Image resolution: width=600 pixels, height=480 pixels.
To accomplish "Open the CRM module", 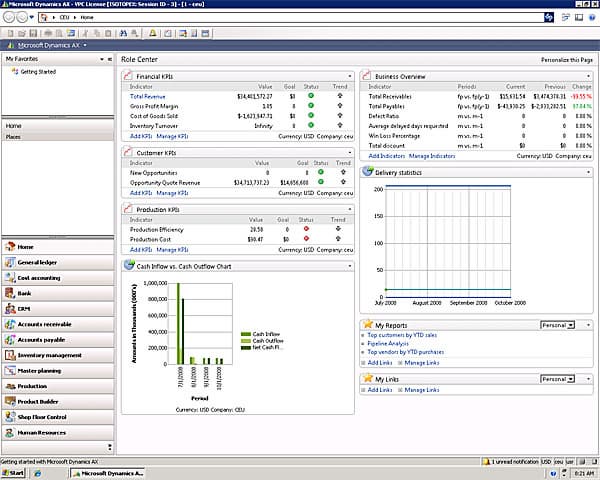I will [x=57, y=309].
